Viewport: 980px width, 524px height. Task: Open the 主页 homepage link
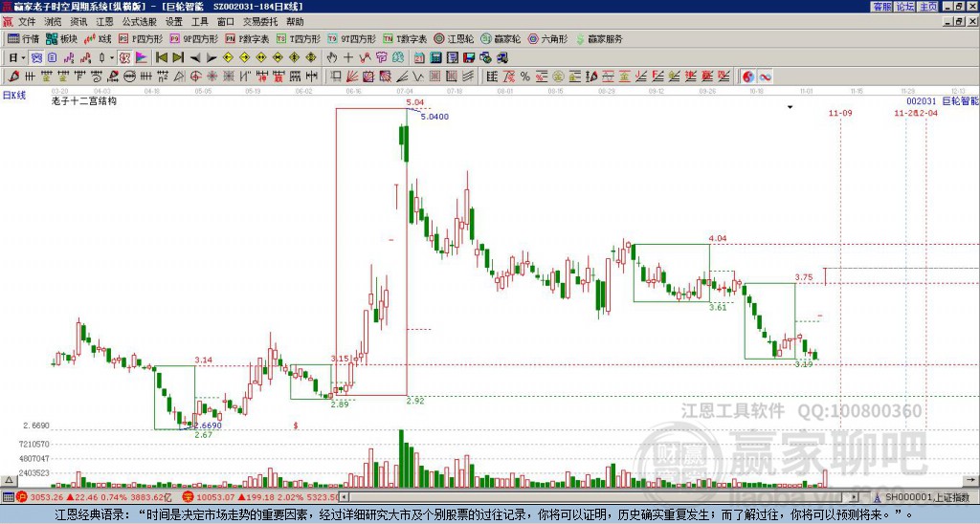(x=928, y=7)
